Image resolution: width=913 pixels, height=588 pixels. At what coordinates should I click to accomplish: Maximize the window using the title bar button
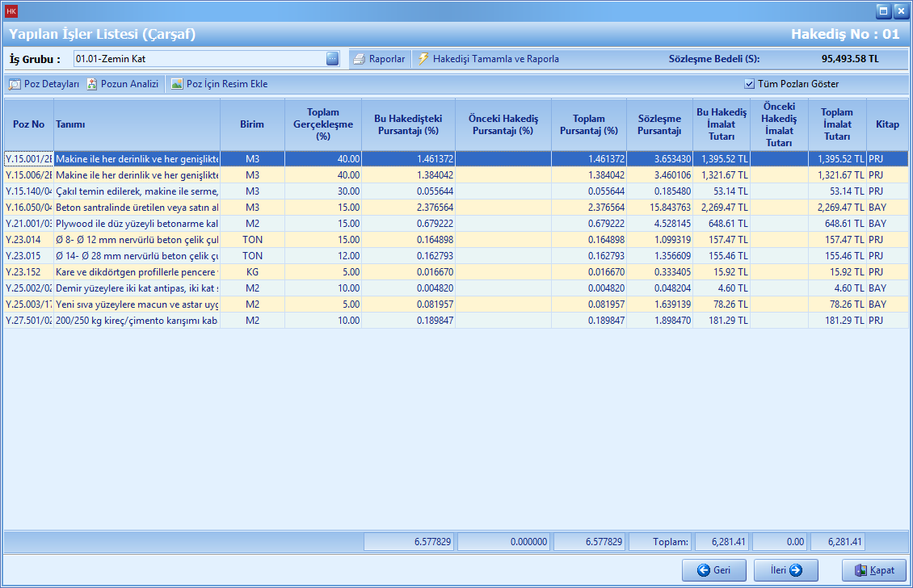[x=883, y=11]
